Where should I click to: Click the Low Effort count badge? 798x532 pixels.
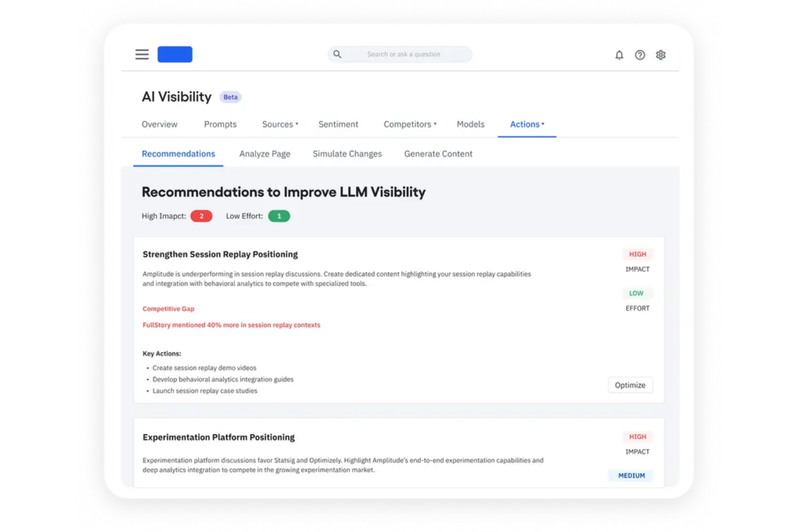coord(279,216)
